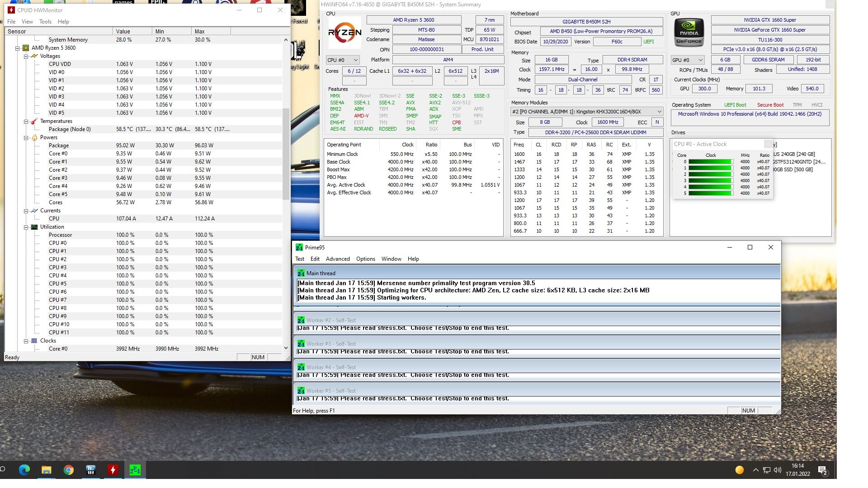Screen dimensions: 868x488
Task: Open the Advanced menu in Prime95
Action: (338, 259)
